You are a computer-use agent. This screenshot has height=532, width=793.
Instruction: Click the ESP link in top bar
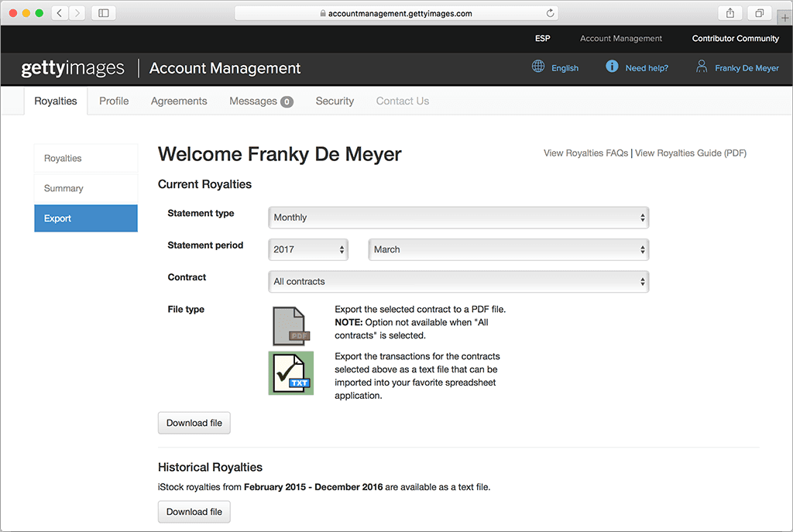point(543,39)
